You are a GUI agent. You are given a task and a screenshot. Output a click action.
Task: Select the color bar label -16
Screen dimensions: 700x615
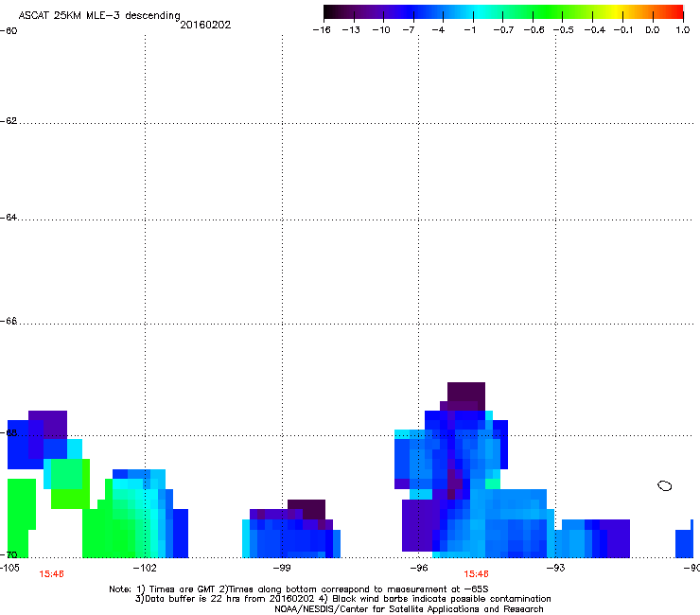tap(322, 30)
